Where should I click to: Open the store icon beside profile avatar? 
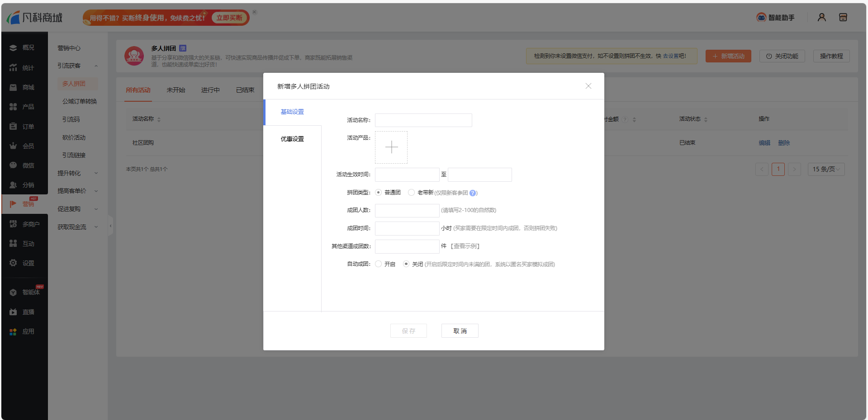tap(843, 17)
